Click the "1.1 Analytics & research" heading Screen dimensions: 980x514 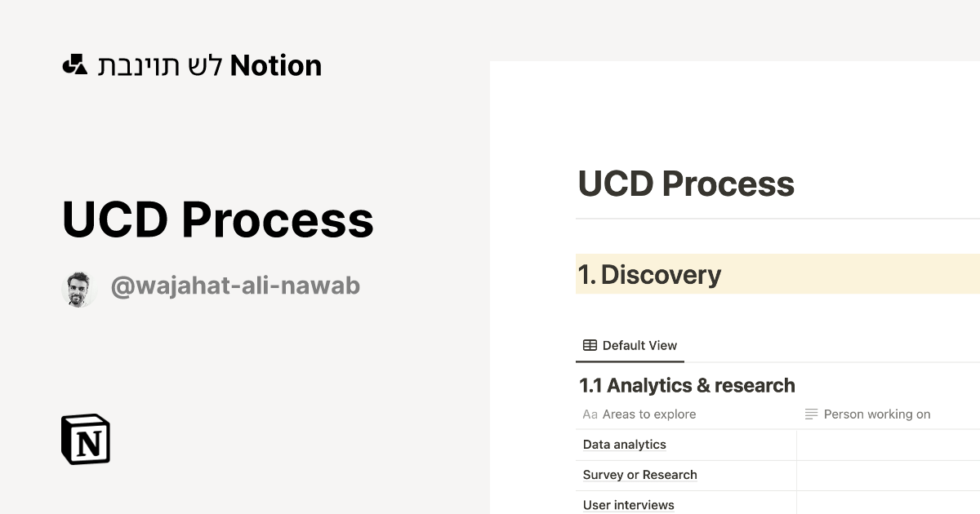687,384
